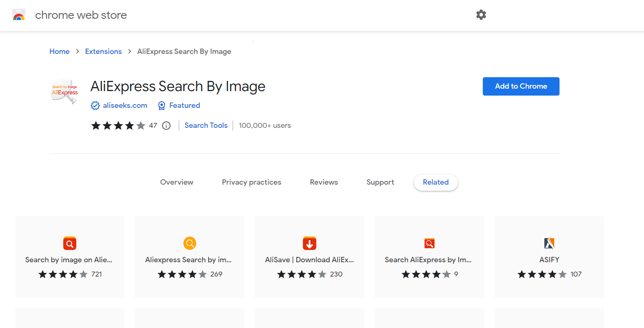Click the ASIFY extension icon
The image size is (644, 328).
[x=549, y=243]
